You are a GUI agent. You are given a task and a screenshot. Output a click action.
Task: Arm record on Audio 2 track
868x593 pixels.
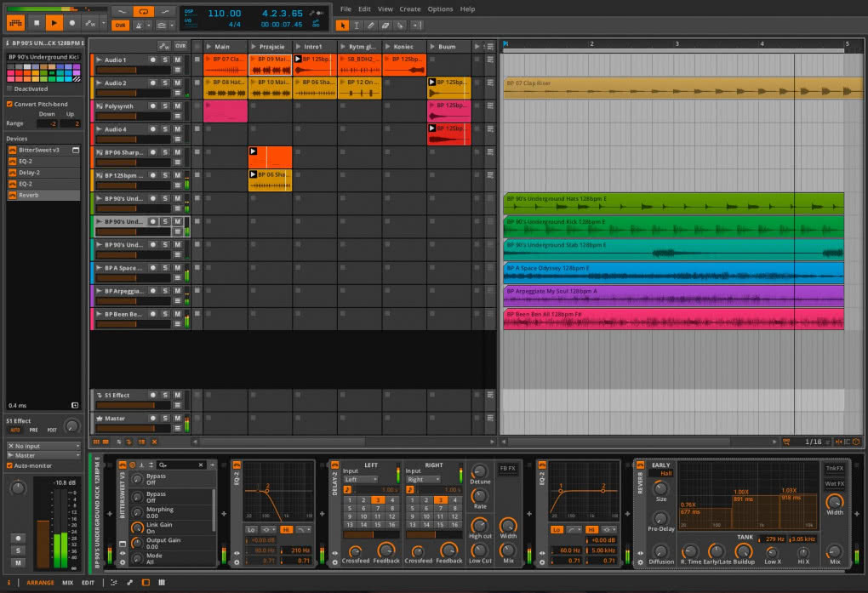[153, 83]
